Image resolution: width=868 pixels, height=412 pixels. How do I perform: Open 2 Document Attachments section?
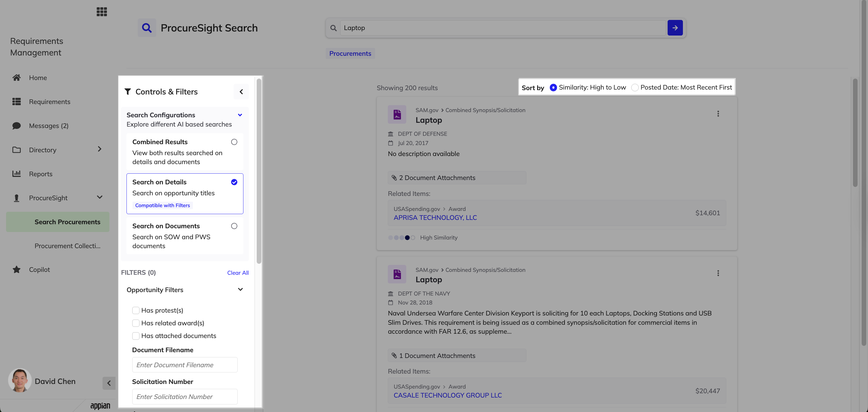tap(457, 178)
